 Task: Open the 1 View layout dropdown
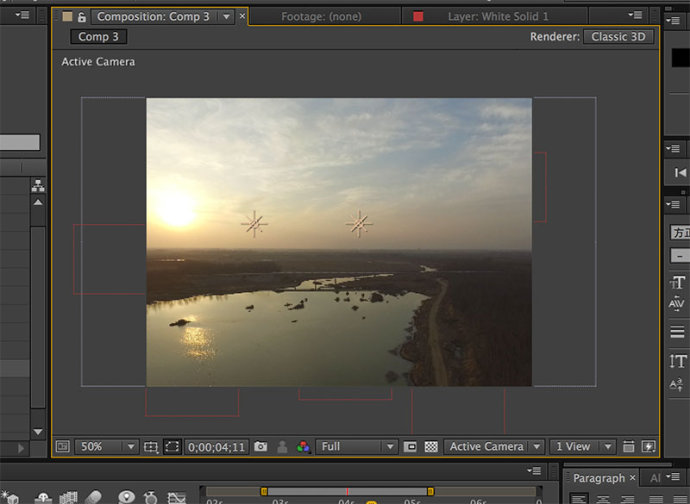(582, 447)
